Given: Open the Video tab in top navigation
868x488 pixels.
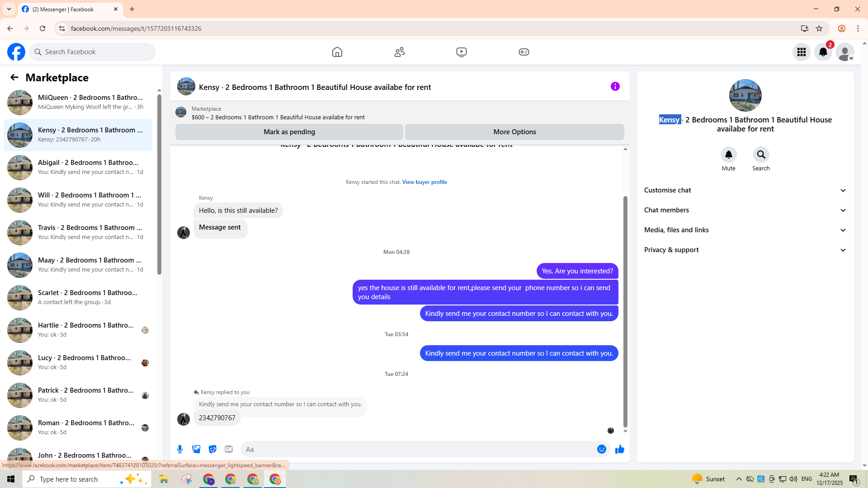Looking at the screenshot, I should tap(461, 52).
